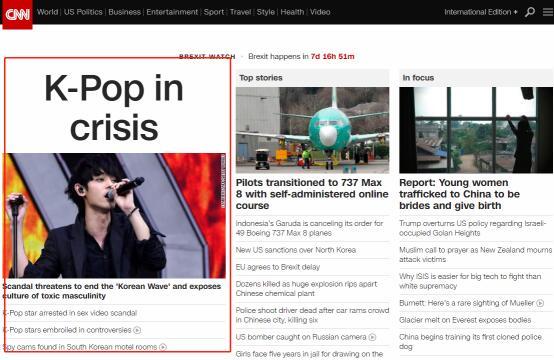Screen dimensions: 554x360
Task: Open 'Spy cams found in South Korean motel rooms'
Action: pos(80,347)
